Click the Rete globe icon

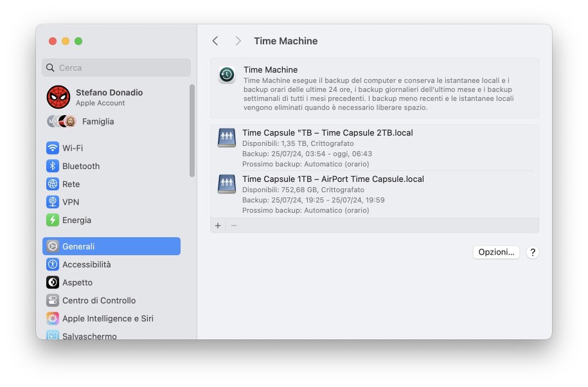[53, 184]
